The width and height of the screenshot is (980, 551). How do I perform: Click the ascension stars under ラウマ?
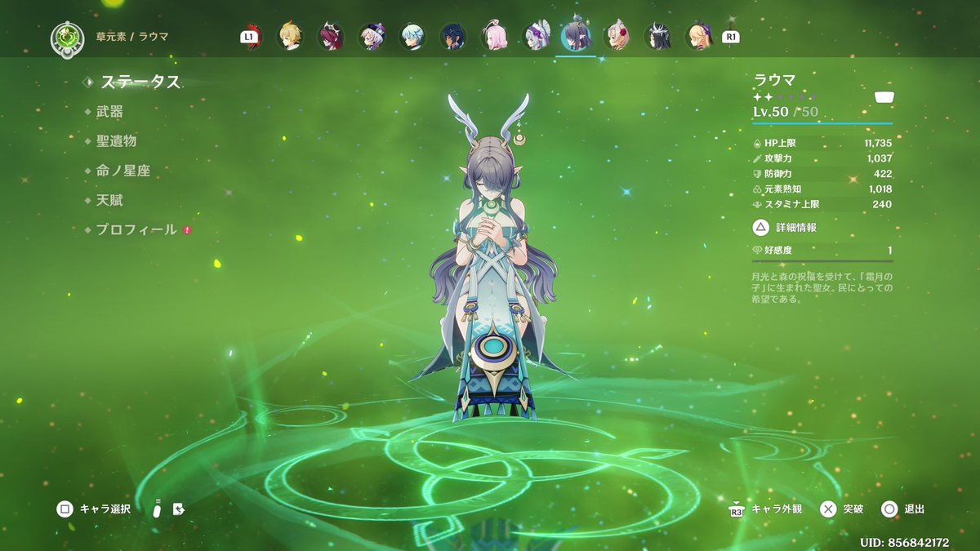coord(785,96)
